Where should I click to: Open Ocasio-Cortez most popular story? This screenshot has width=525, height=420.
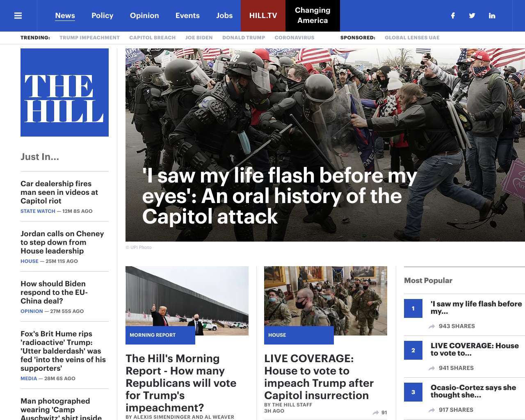click(473, 391)
